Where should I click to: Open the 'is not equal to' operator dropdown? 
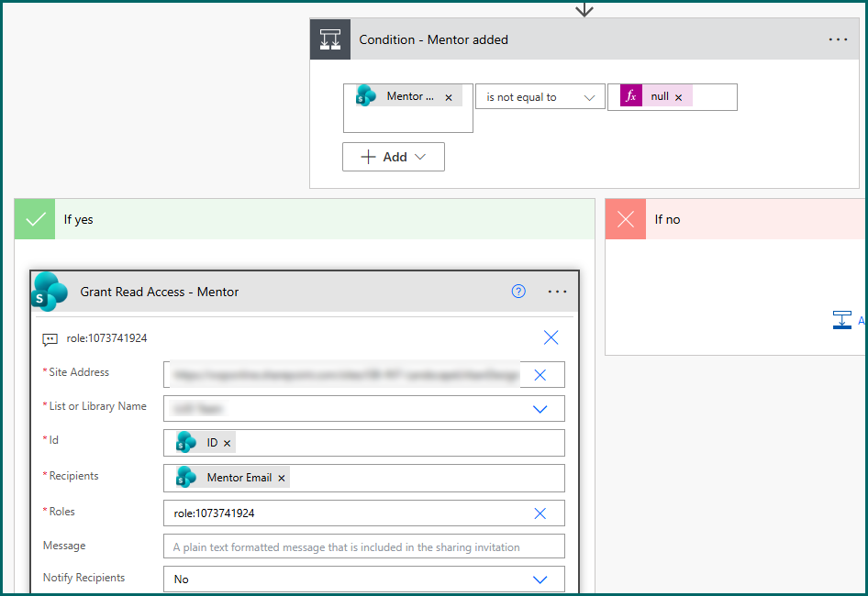[540, 97]
